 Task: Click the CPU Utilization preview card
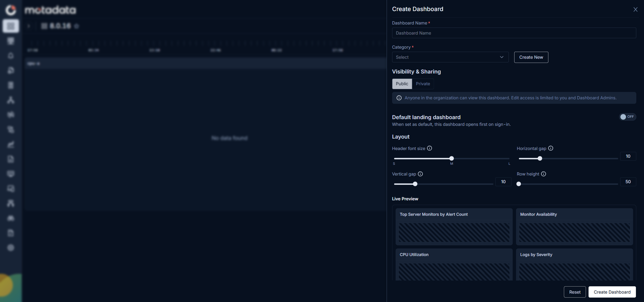(454, 265)
